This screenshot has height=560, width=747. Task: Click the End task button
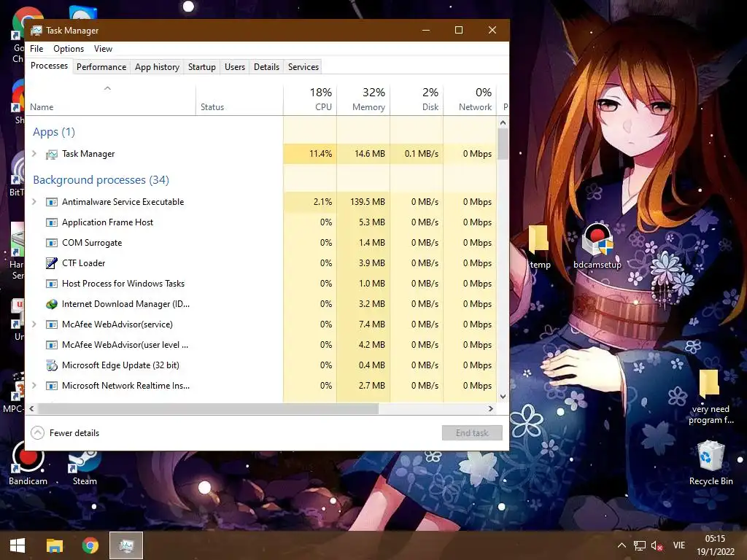click(x=472, y=433)
